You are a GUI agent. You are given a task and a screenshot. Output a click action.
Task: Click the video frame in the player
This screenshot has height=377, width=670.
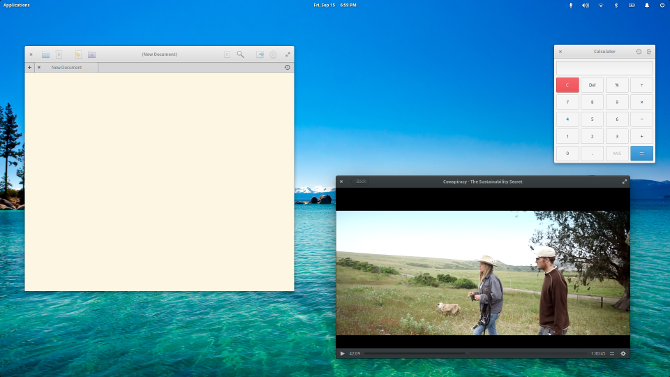coord(483,273)
